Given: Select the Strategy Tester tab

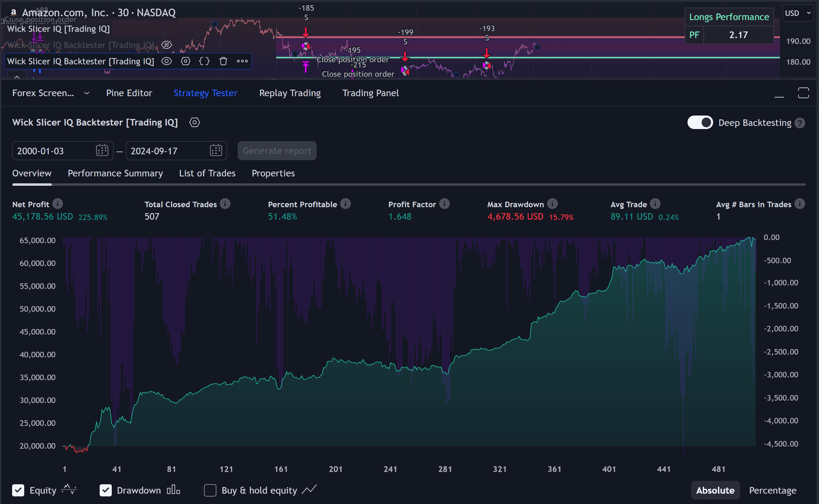Looking at the screenshot, I should (x=206, y=93).
